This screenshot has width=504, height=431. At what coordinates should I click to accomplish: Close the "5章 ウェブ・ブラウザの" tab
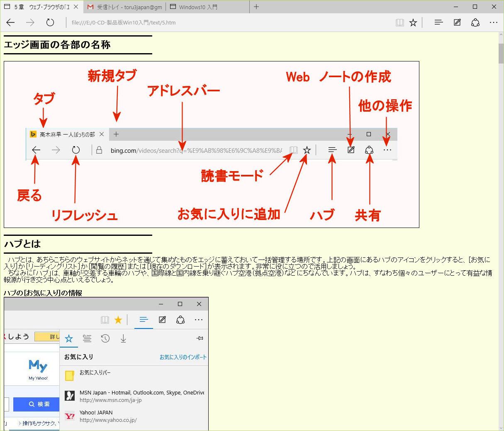pos(76,7)
